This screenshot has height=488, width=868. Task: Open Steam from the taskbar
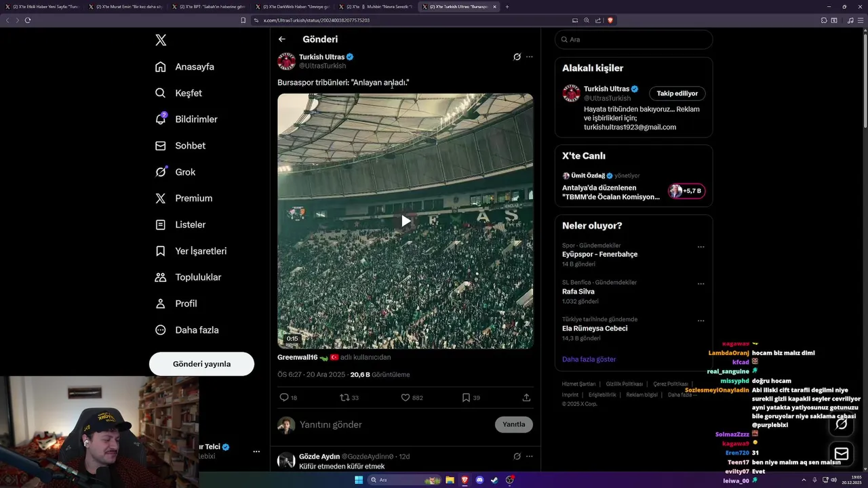click(x=494, y=480)
